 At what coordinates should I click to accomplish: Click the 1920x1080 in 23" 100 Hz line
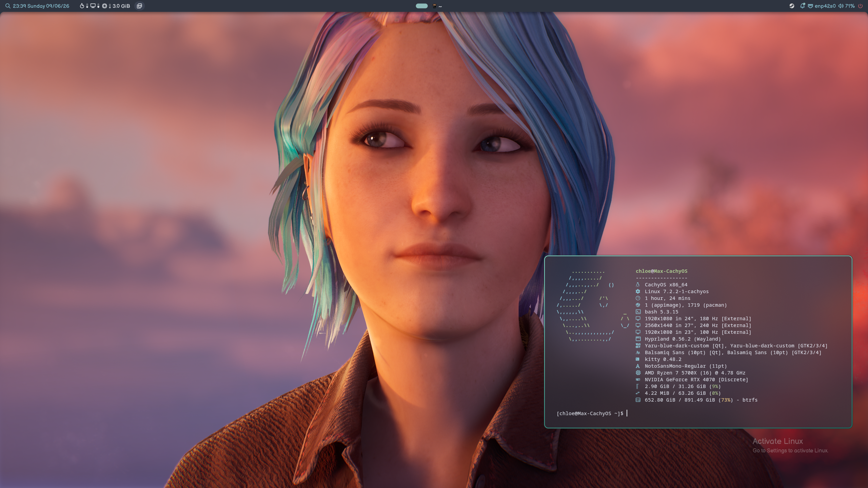pyautogui.click(x=698, y=332)
